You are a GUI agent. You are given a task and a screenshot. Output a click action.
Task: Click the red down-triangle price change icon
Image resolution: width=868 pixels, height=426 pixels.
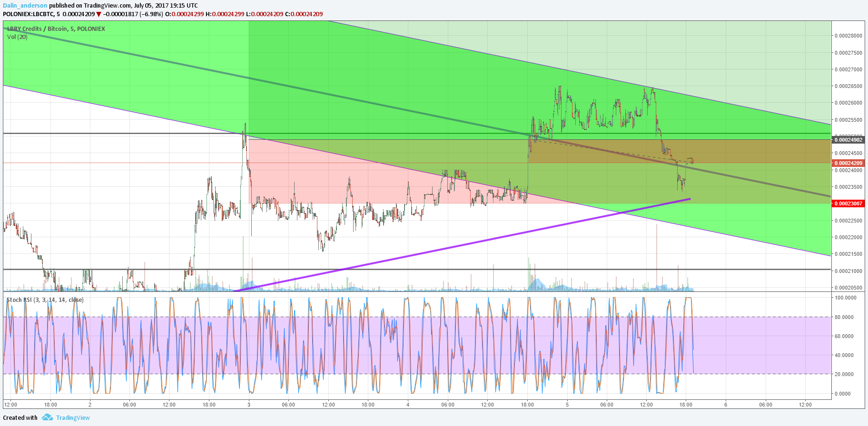pos(99,14)
